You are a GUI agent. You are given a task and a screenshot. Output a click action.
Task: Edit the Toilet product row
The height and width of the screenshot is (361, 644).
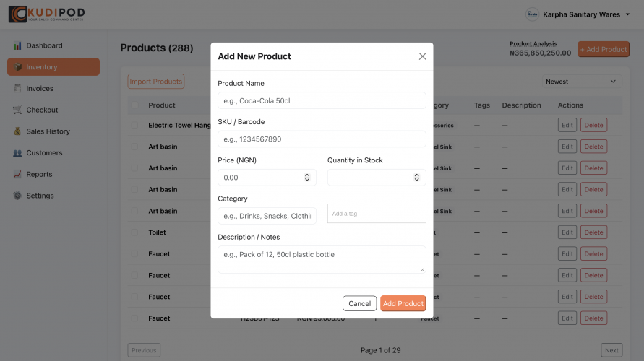coord(567,232)
